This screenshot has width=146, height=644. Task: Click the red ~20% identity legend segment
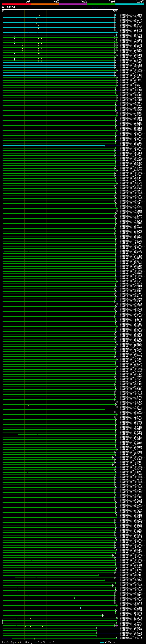click(x=16, y=4)
